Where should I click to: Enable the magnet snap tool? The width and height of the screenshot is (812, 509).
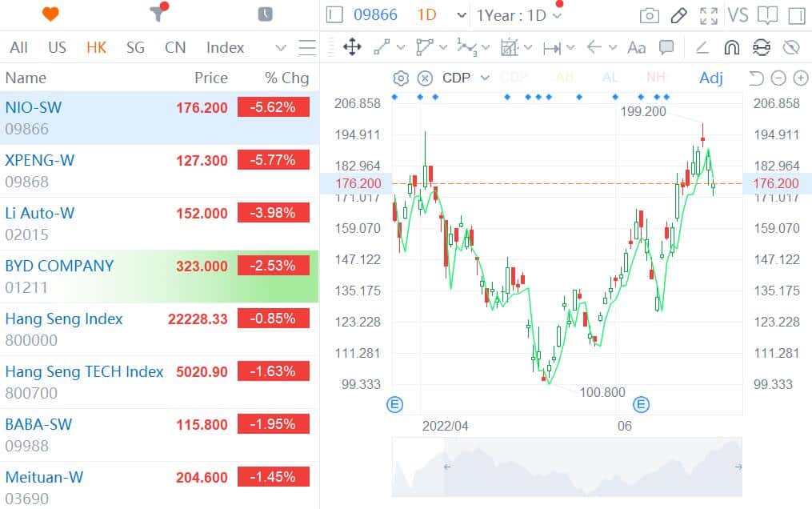coord(731,47)
